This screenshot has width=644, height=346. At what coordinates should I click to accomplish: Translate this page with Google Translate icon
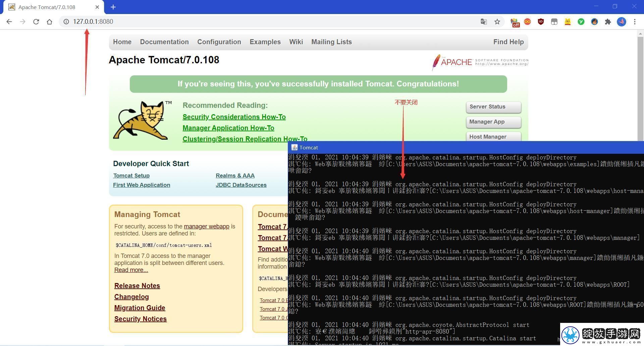click(484, 22)
